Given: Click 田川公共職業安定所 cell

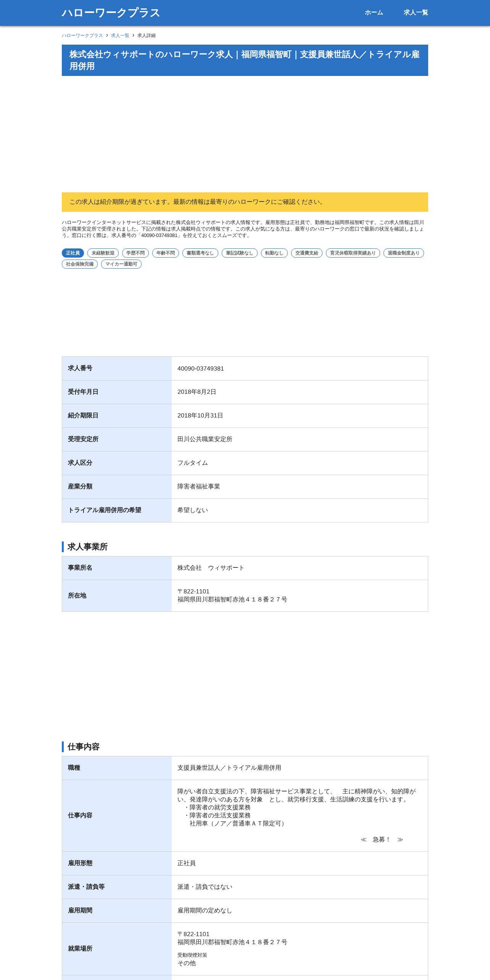Looking at the screenshot, I should click(x=300, y=439).
